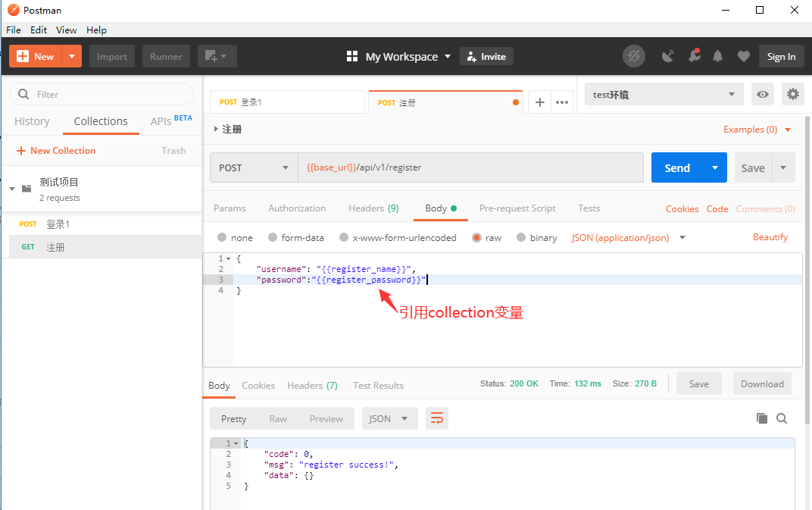
Task: Open the View menu
Action: [x=67, y=30]
